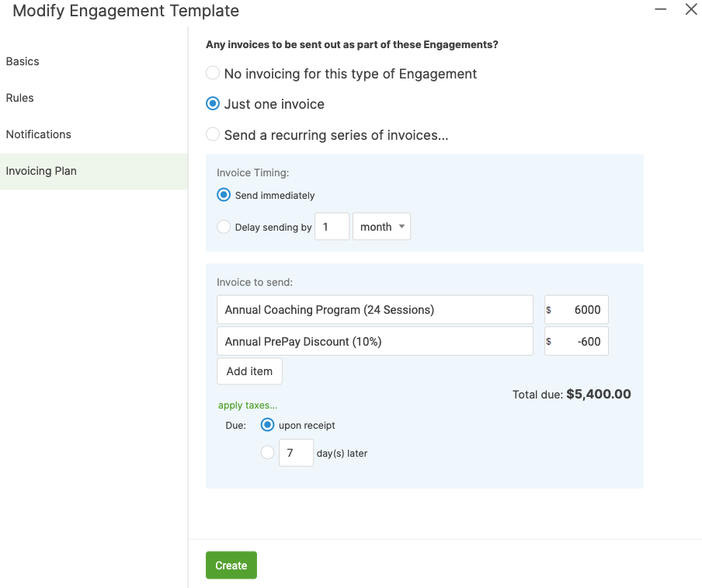Click the green Create button
The height and width of the screenshot is (588, 702).
click(x=231, y=565)
